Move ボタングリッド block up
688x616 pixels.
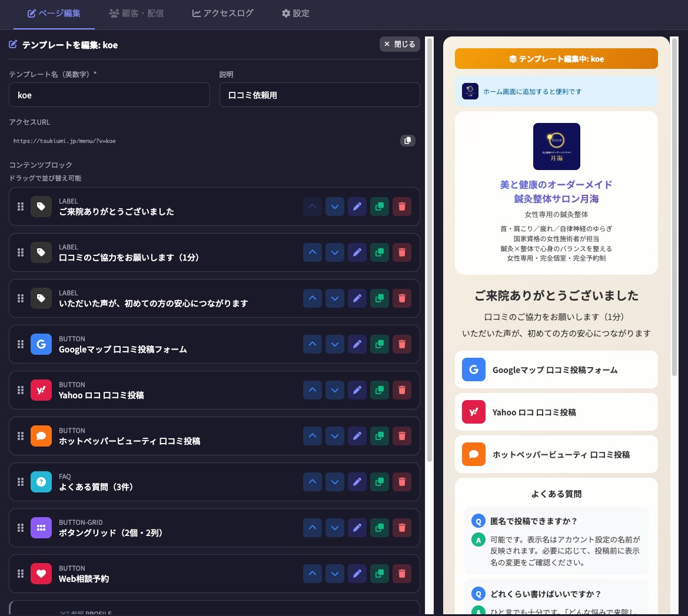pyautogui.click(x=313, y=527)
